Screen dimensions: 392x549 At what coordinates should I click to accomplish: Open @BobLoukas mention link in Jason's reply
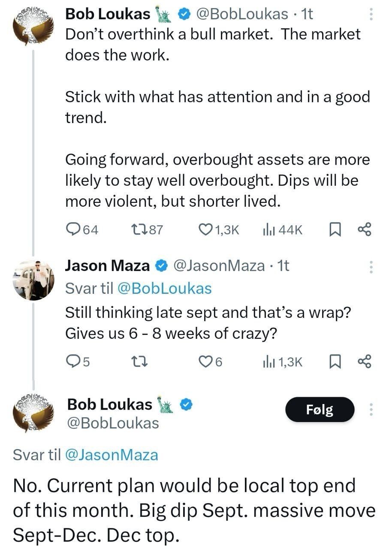click(164, 289)
